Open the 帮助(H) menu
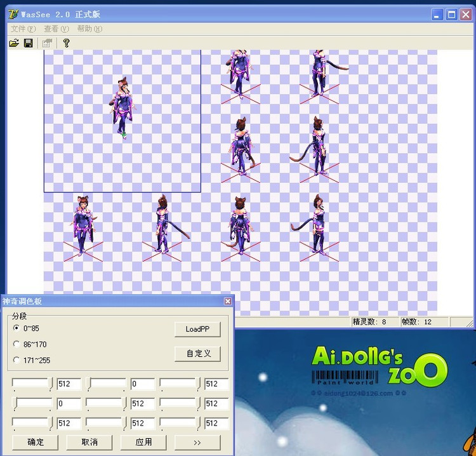This screenshot has height=456, width=476. (x=89, y=29)
